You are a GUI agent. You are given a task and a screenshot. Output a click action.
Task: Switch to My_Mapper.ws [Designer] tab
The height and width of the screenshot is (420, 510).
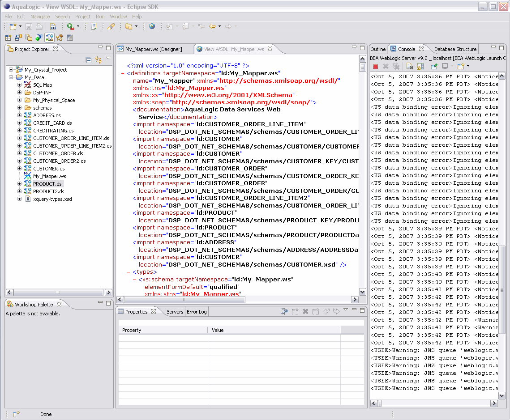click(x=154, y=49)
